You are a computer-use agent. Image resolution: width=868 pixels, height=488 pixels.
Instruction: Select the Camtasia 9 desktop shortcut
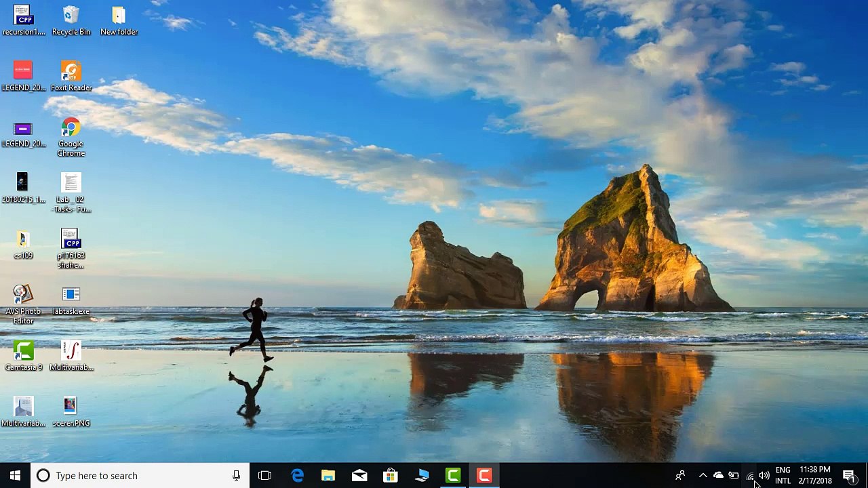pyautogui.click(x=23, y=356)
